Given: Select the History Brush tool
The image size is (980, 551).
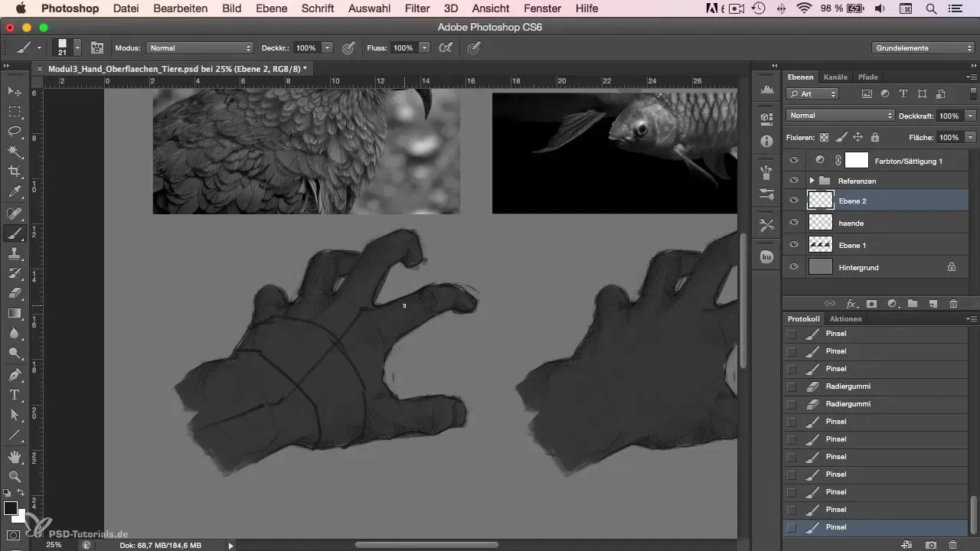Looking at the screenshot, I should (15, 273).
